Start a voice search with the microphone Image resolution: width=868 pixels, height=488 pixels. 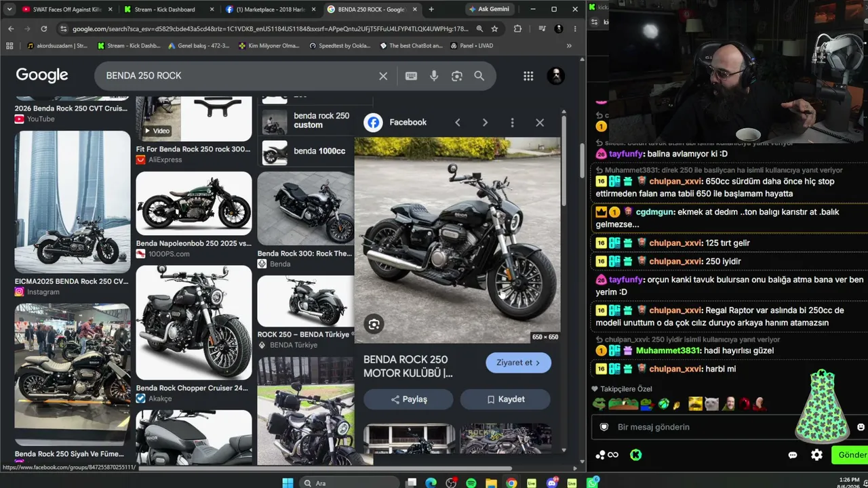click(434, 76)
